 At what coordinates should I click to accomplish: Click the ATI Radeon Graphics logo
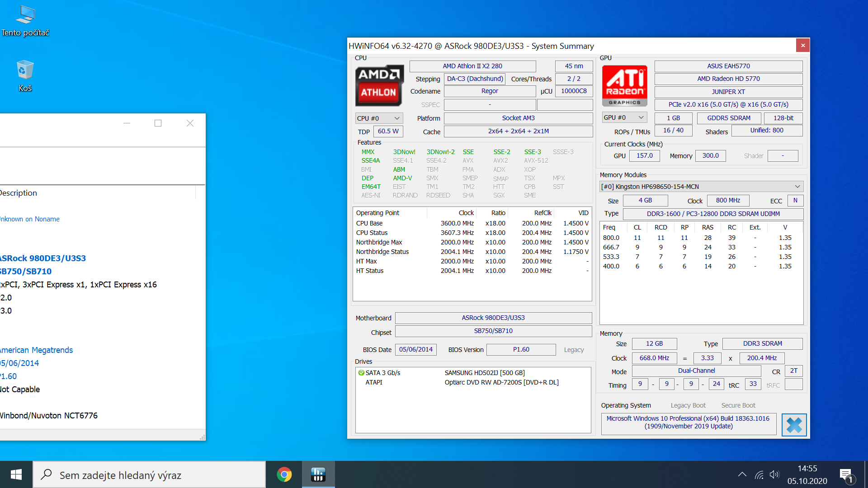click(625, 85)
